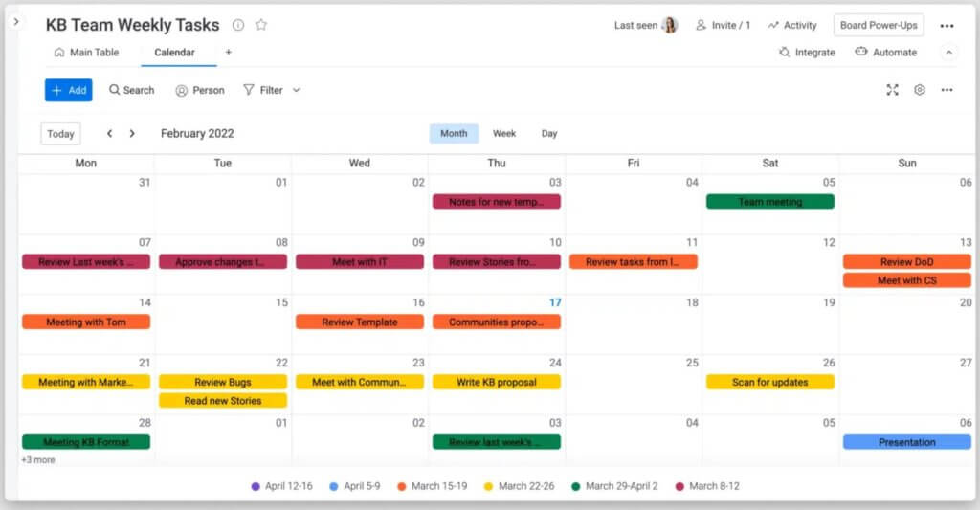Click the March 8-12 legend swatch
The height and width of the screenshot is (510, 980).
(679, 486)
